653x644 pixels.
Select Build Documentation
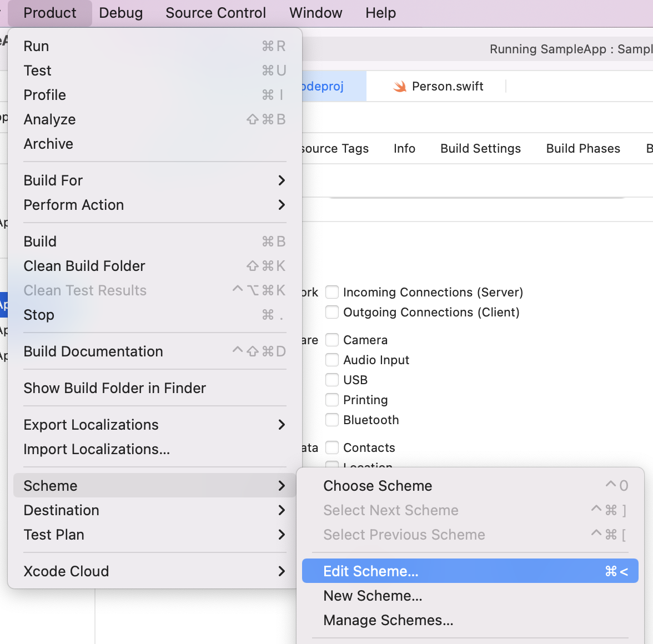coord(154,351)
